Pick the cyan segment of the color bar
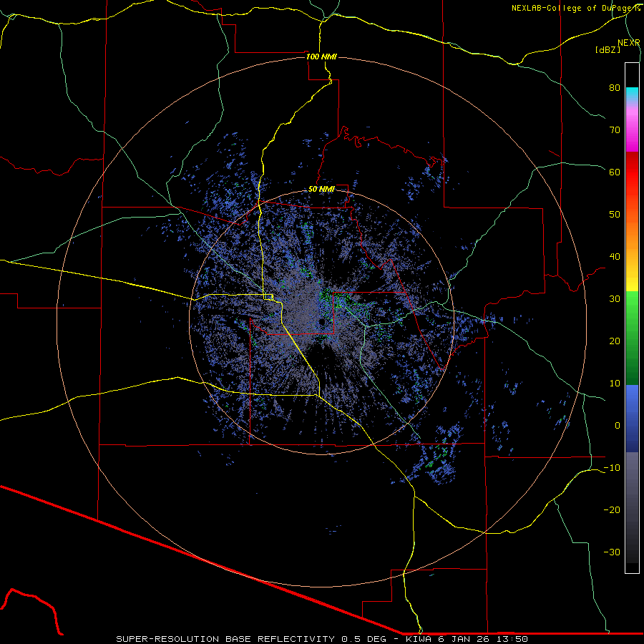Viewport: 644px width, 644px height. pos(632,93)
